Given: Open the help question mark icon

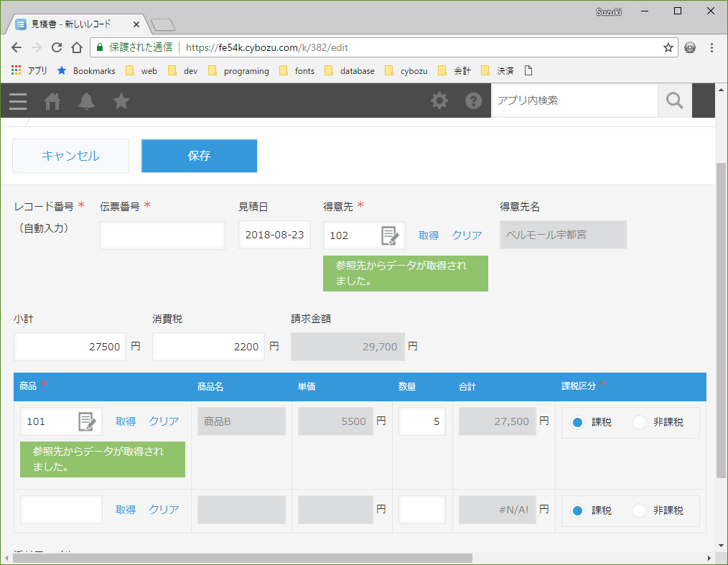Looking at the screenshot, I should (x=474, y=101).
